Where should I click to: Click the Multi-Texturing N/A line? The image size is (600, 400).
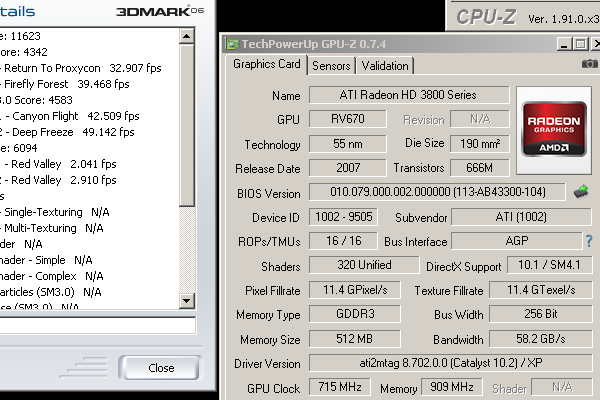(52, 229)
